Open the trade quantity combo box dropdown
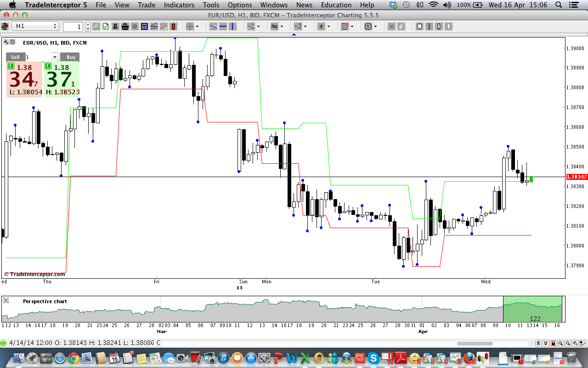 coord(55,57)
